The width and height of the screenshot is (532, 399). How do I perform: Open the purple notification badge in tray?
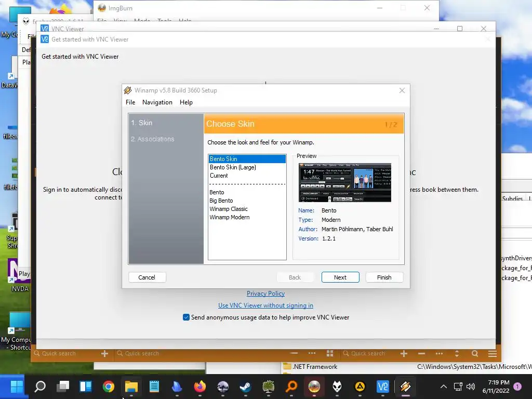click(x=517, y=386)
